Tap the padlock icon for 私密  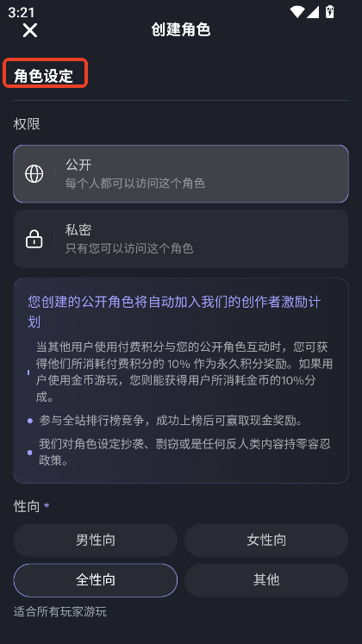click(x=34, y=239)
